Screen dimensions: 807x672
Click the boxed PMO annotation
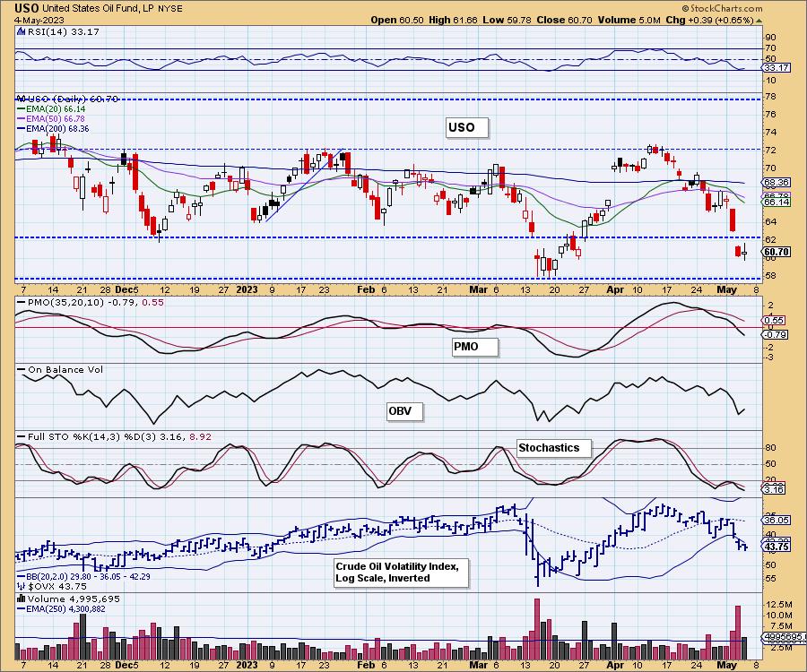pos(475,347)
